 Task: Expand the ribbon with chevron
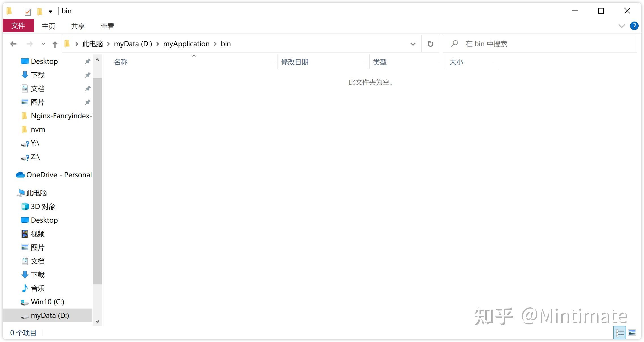622,26
